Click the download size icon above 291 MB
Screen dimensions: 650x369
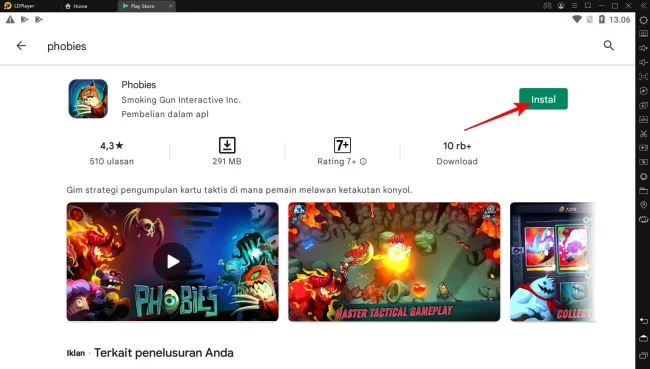(x=227, y=145)
